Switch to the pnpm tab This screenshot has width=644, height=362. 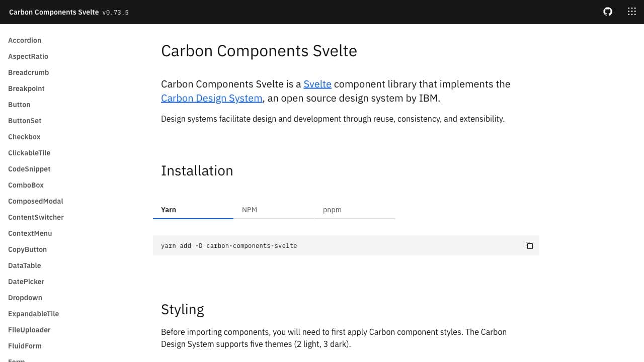coord(332,210)
